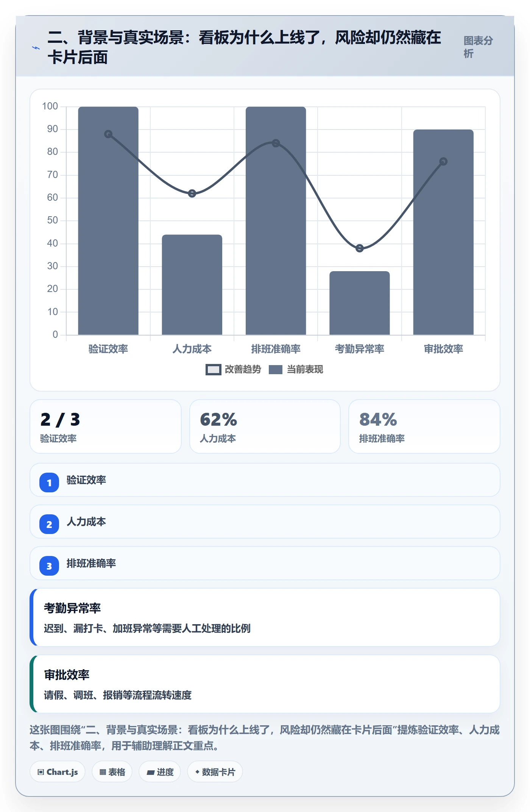
Task: Toggle the 当前表现 legend swatch
Action: click(x=276, y=370)
